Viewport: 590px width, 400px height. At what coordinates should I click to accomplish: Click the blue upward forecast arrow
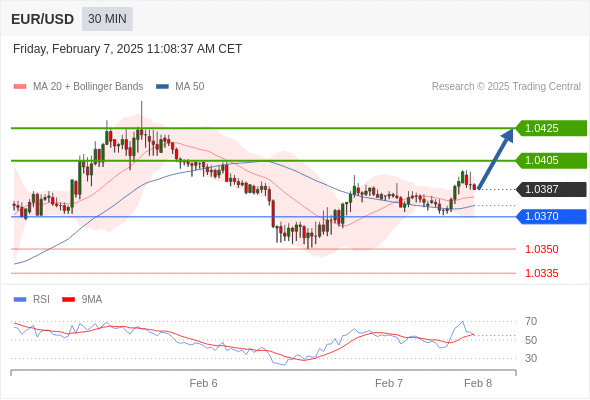coord(496,158)
